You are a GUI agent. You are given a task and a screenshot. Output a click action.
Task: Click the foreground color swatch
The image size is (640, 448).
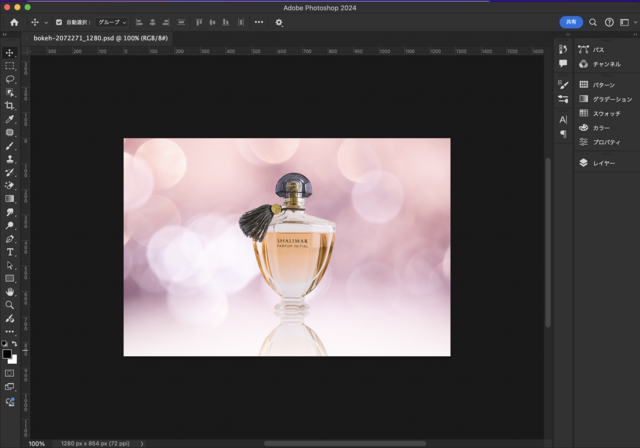(7, 354)
